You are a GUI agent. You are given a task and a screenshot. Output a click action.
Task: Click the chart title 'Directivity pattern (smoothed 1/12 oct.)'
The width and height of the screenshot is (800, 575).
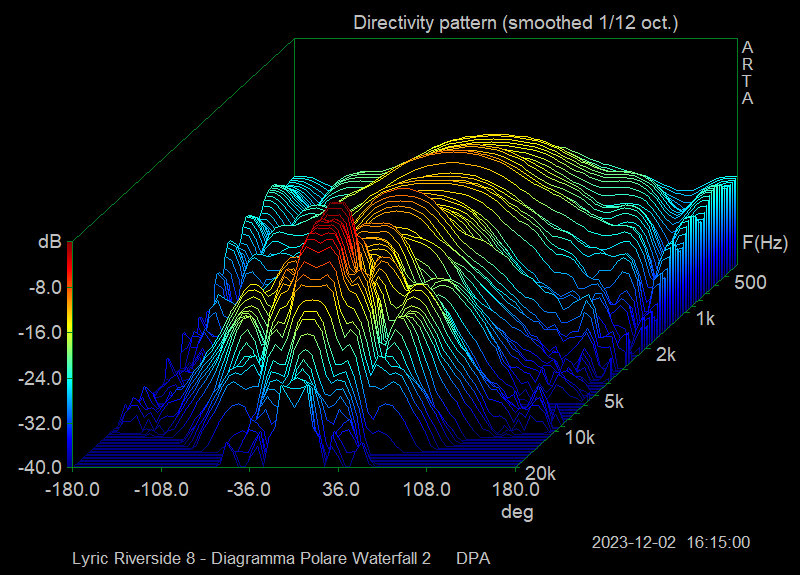[515, 23]
